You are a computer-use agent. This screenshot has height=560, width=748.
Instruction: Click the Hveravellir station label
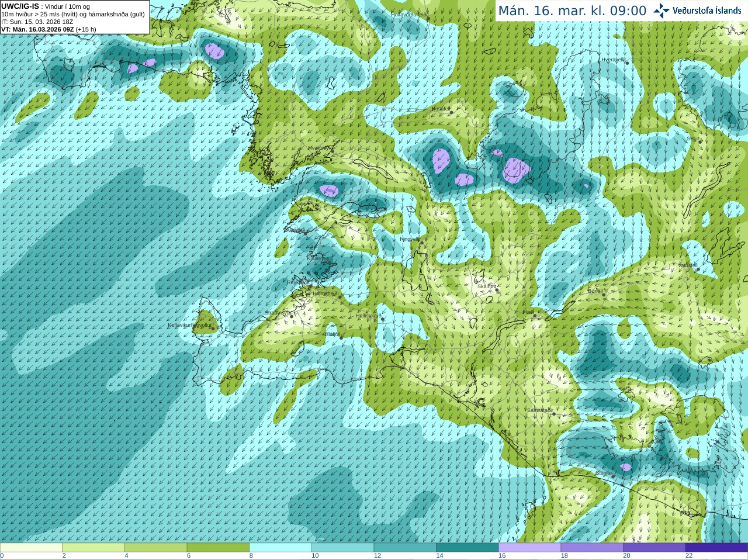tap(614, 60)
